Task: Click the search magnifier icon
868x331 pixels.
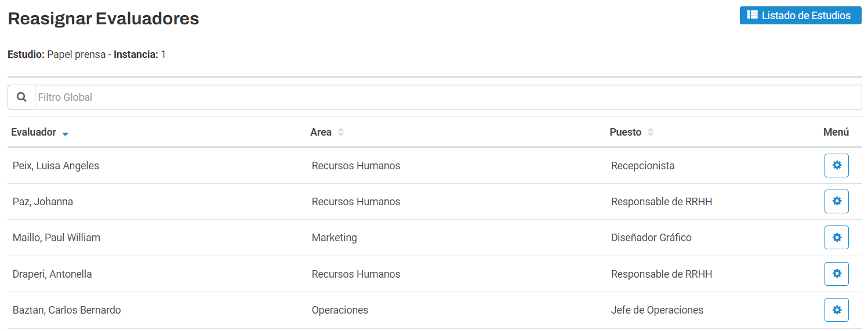Action: pos(21,97)
